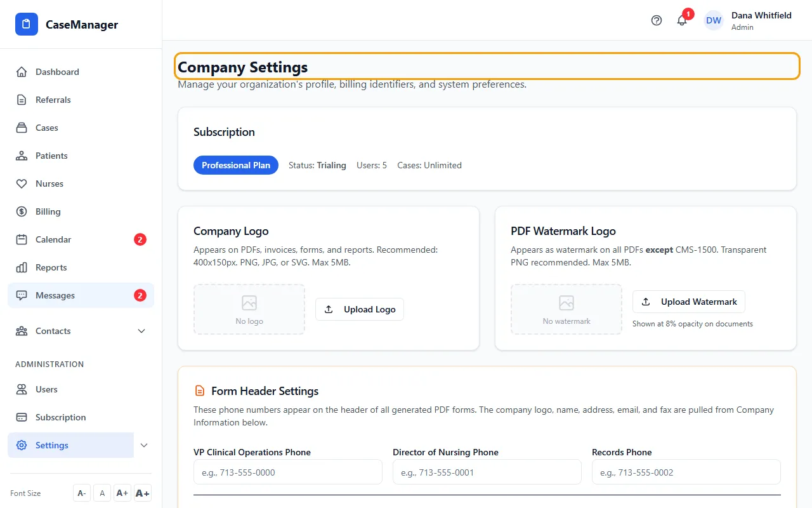
Task: Select Nurses in the sidebar
Action: pos(81,184)
